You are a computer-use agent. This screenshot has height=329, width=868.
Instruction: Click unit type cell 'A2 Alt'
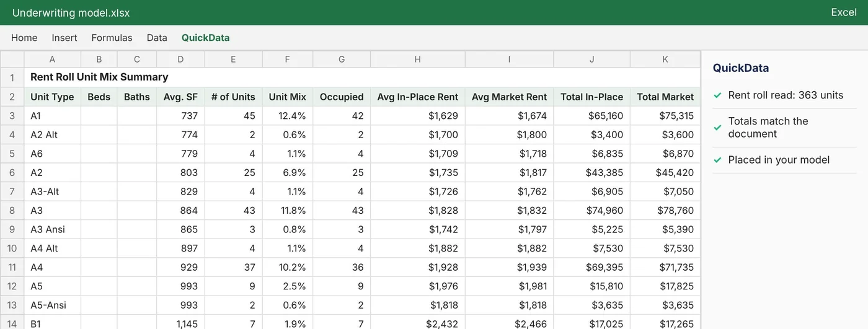pos(52,135)
